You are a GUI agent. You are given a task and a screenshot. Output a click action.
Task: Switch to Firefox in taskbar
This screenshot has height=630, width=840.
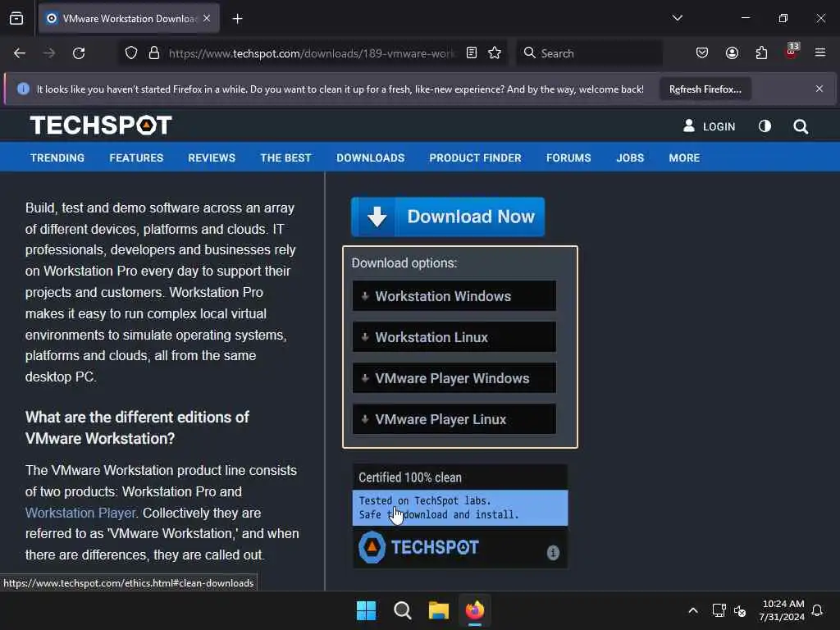[x=475, y=610]
